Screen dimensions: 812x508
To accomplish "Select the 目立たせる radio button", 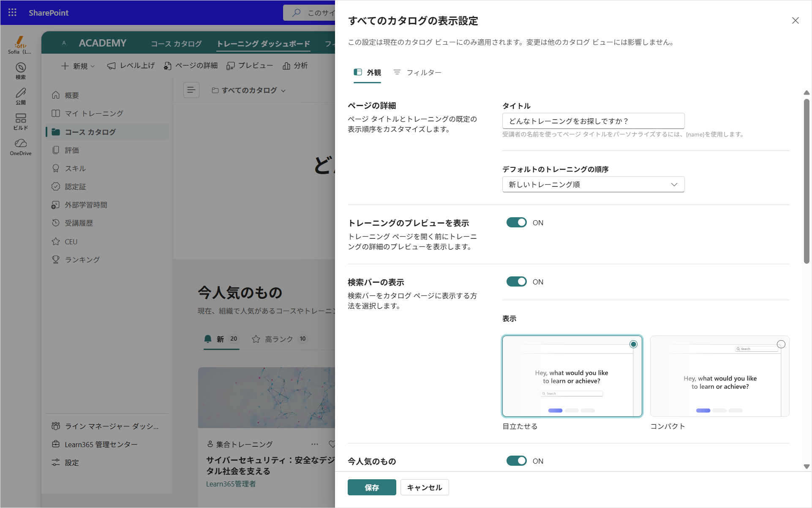I will (633, 344).
